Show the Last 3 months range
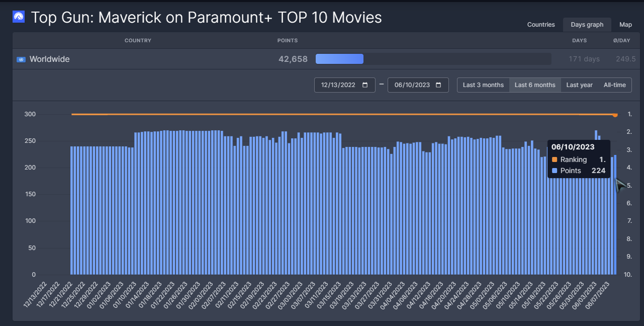 click(483, 85)
